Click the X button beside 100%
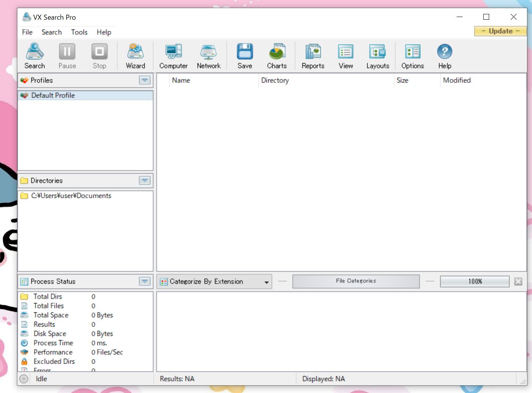 click(x=518, y=281)
